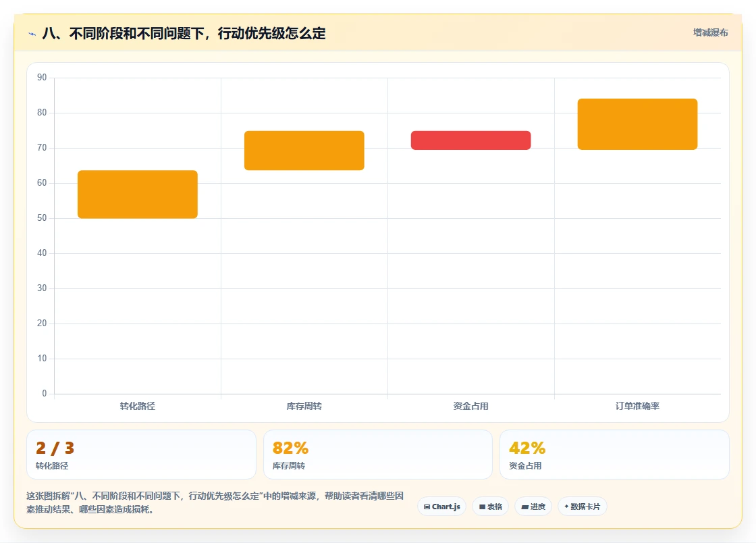
Task: Click the diamond icon in 数据卡片 tag
Action: (x=566, y=507)
